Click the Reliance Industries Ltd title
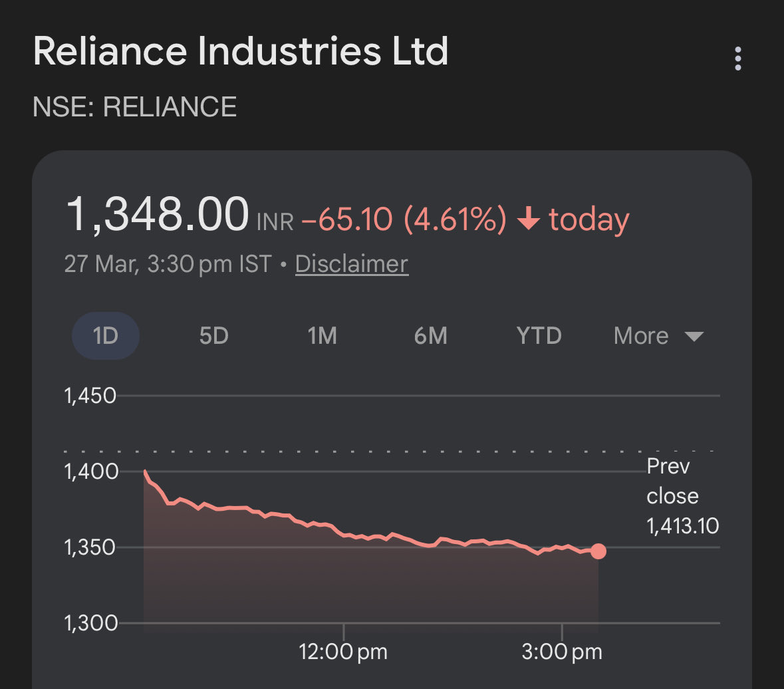The image size is (784, 689). point(241,52)
